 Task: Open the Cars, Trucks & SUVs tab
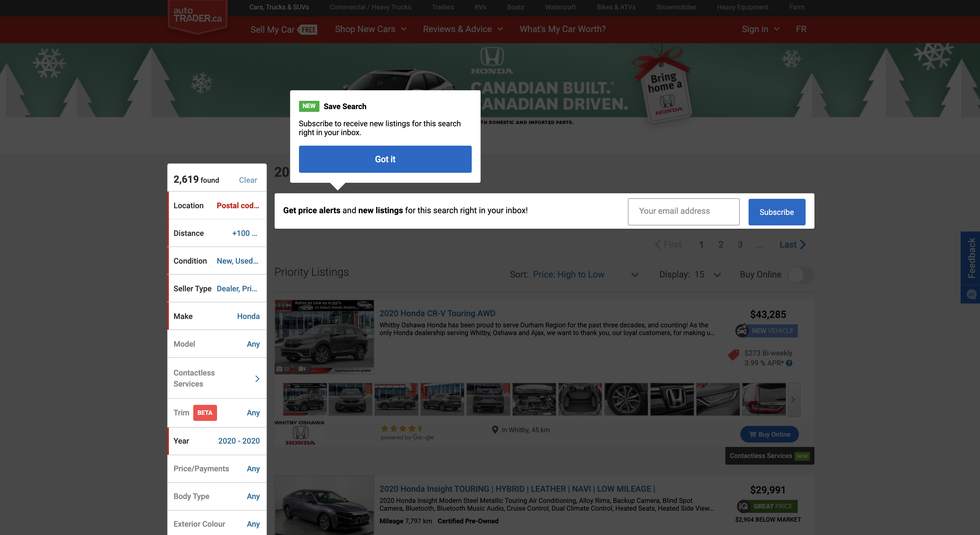click(279, 7)
